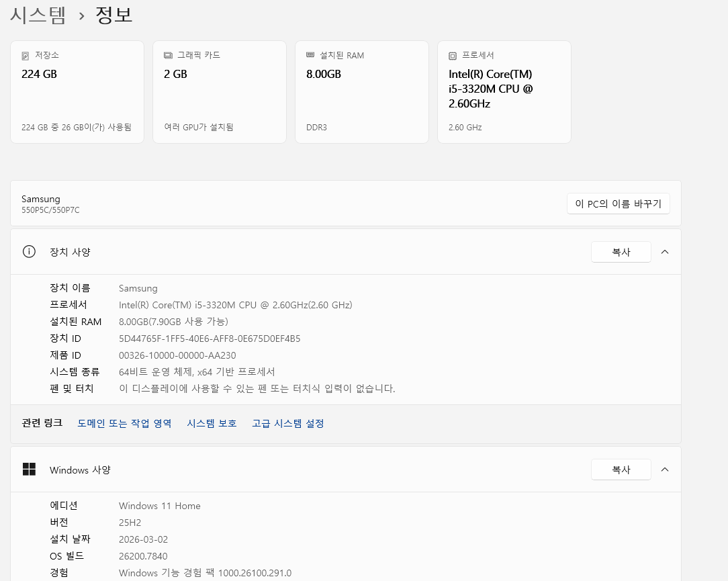
Task: Click the processor chip icon
Action: tap(453, 56)
